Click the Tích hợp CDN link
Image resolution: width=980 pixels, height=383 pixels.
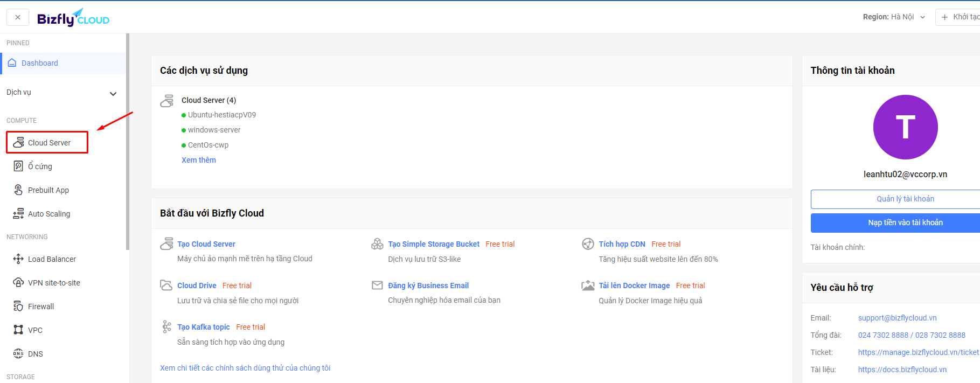(622, 244)
